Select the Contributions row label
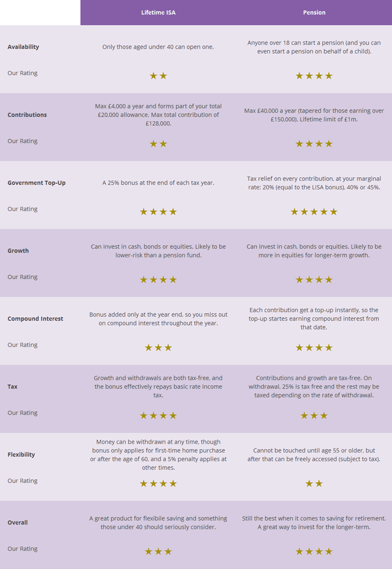This screenshot has width=392, height=569. pos(27,115)
